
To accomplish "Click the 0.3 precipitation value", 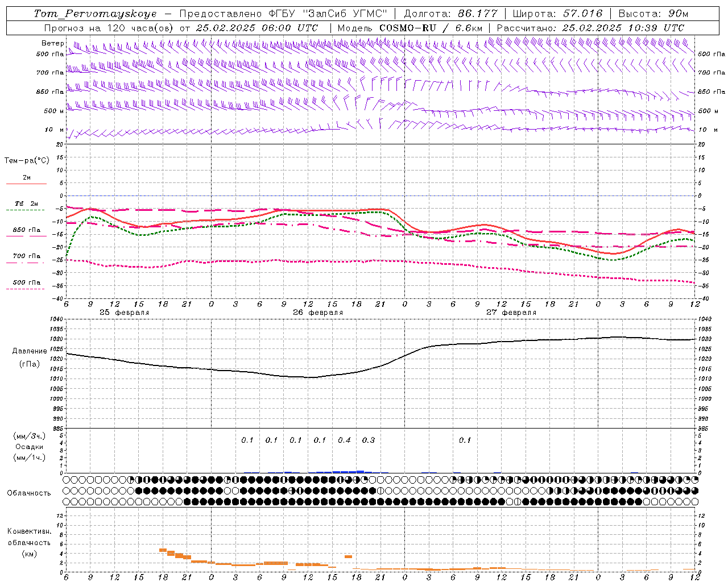I will tap(369, 440).
